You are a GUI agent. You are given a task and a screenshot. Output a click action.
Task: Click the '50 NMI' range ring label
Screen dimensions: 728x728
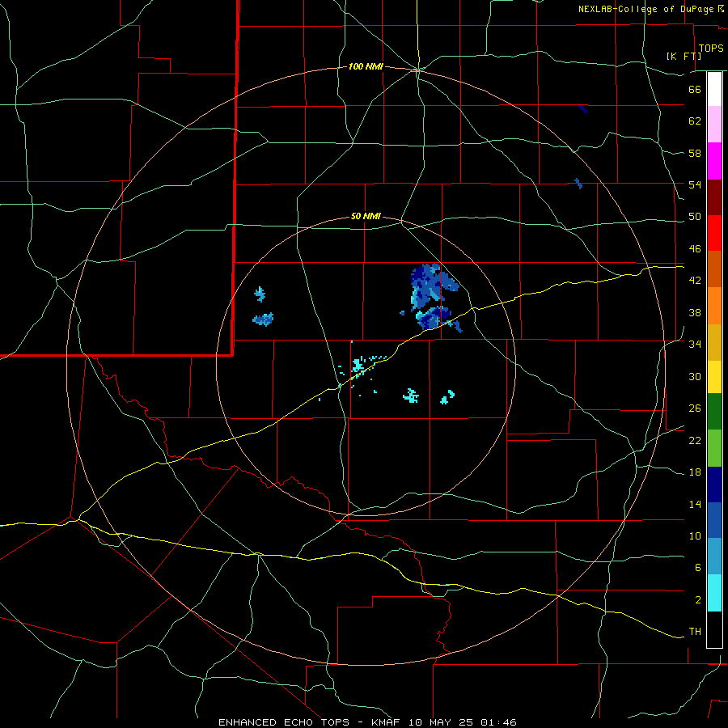366,216
